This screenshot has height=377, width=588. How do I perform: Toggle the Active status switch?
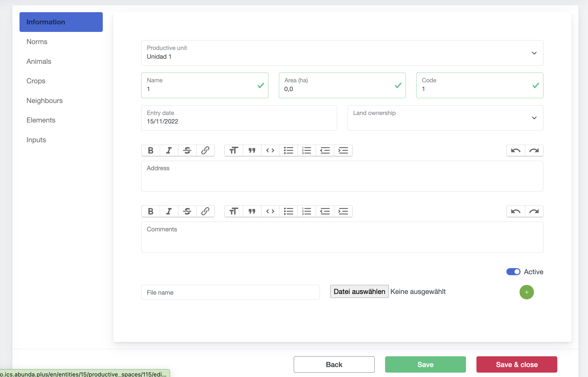click(514, 271)
